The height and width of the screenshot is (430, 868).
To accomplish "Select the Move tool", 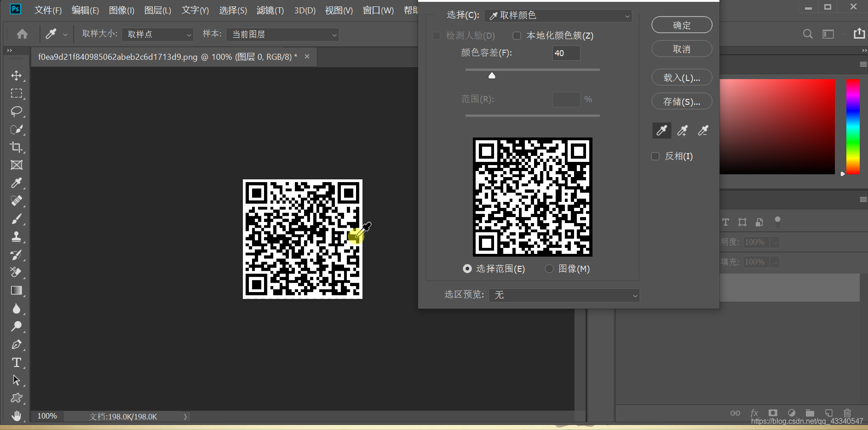I will point(17,75).
